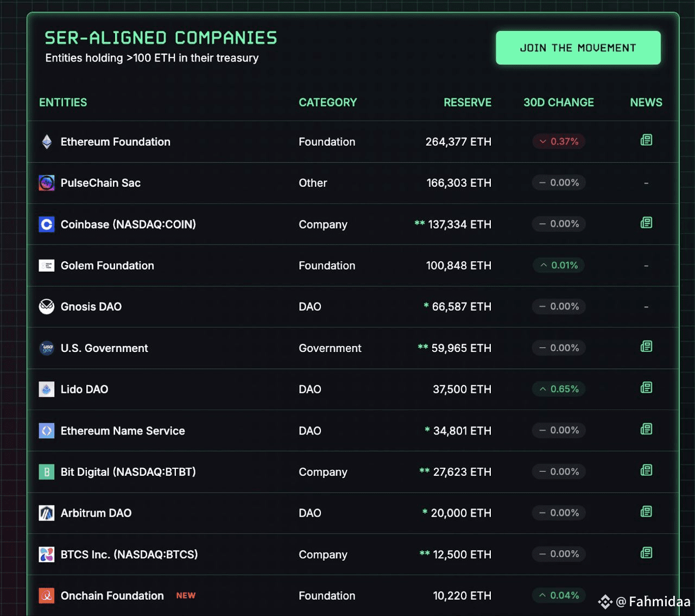Select the Lido DAO entity name
Image resolution: width=695 pixels, height=616 pixels.
[x=85, y=389]
